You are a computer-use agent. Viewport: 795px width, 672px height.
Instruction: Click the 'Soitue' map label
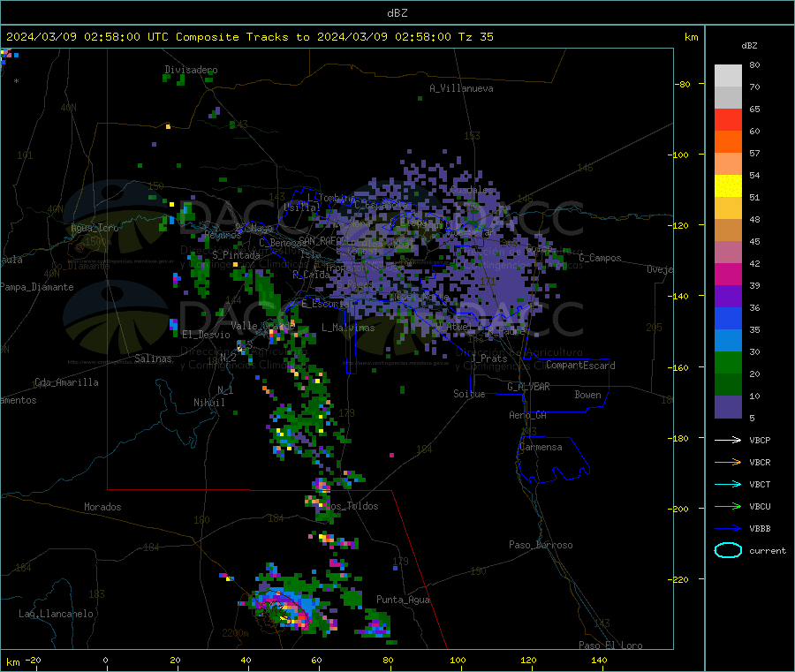click(469, 394)
